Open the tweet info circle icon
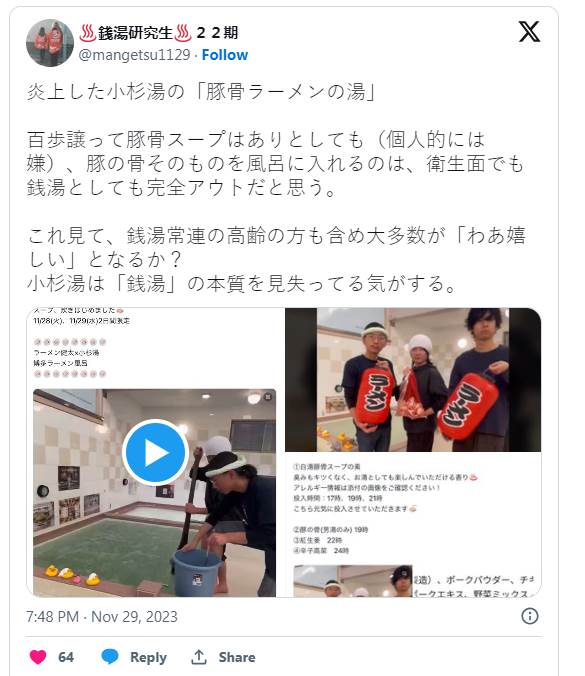585x676 pixels. (x=529, y=616)
